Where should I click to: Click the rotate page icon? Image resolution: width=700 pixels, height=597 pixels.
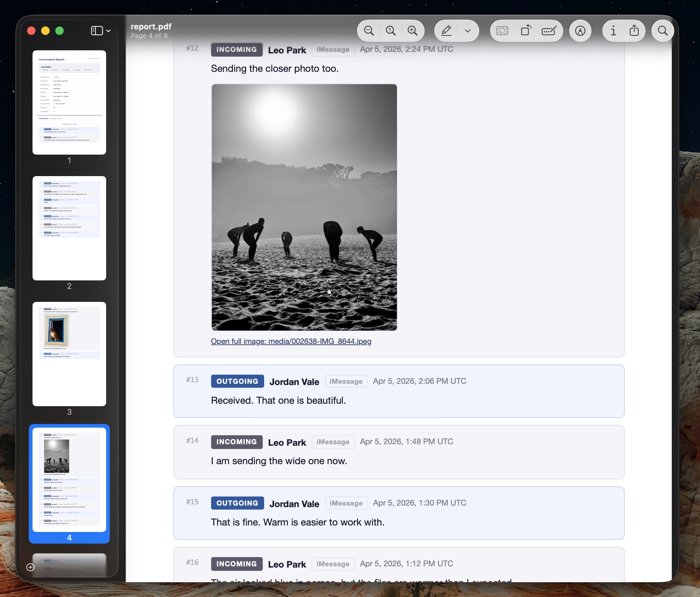pyautogui.click(x=526, y=31)
